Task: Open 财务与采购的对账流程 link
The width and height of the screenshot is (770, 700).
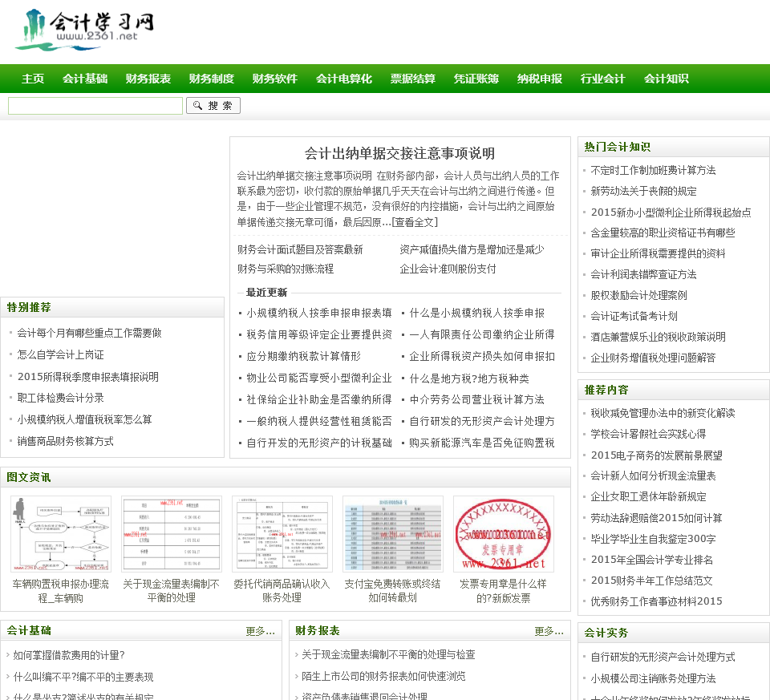Action: tap(286, 269)
